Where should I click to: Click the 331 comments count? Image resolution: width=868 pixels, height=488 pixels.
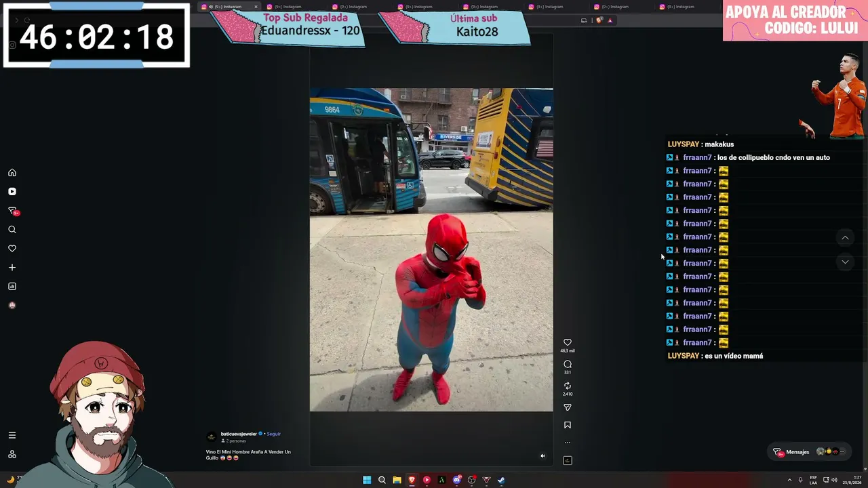[x=568, y=372]
